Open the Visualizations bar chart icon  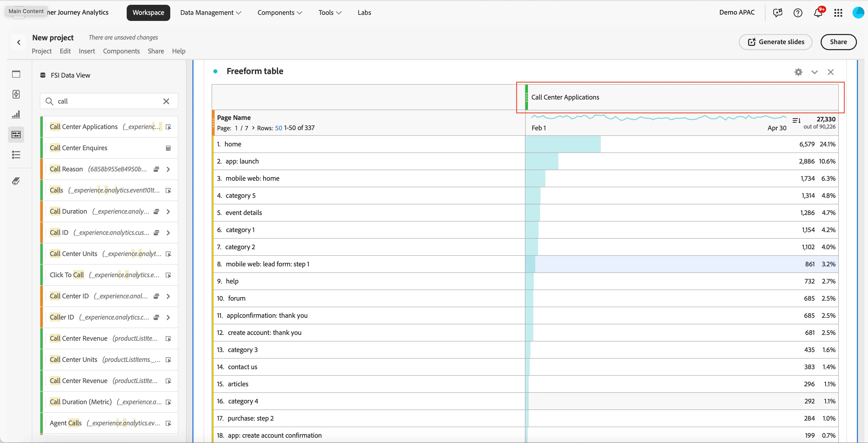16,114
